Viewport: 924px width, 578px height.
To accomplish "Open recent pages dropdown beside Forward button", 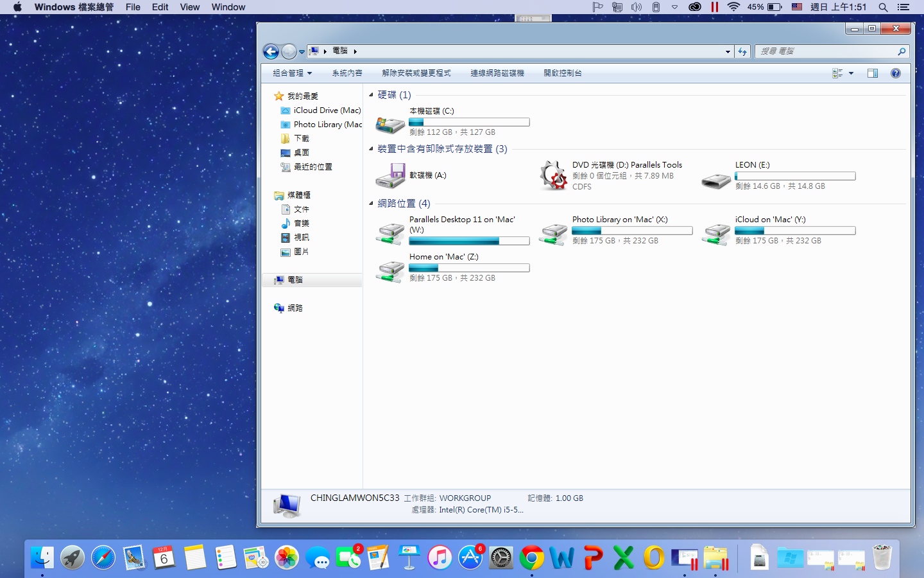I will 302,52.
